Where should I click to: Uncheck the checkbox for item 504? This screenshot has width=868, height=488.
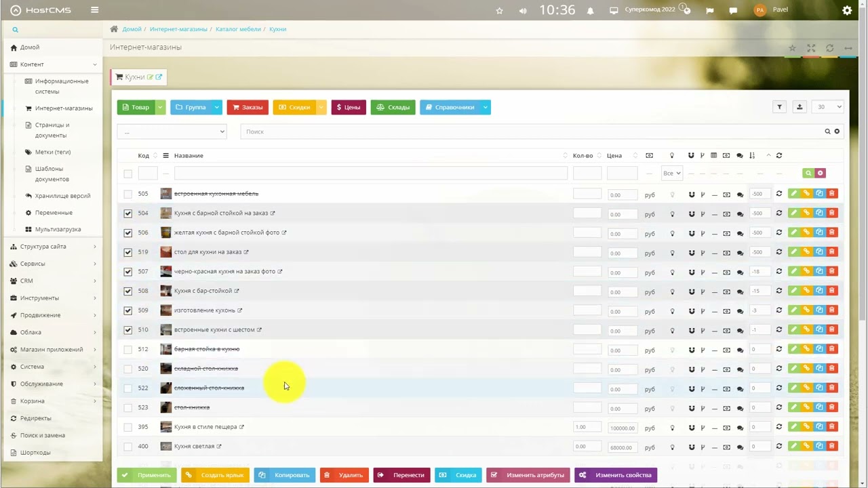click(128, 213)
